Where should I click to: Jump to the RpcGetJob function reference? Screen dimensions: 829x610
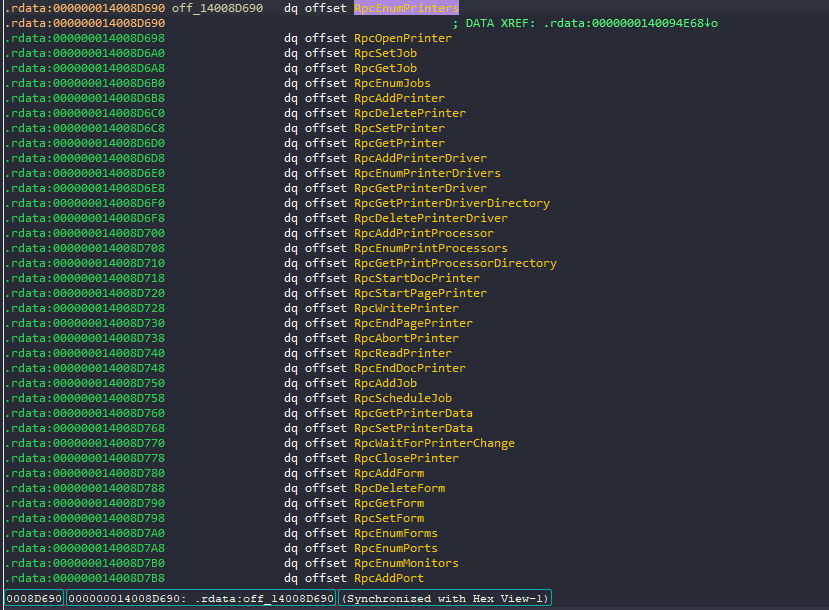pyautogui.click(x=385, y=68)
